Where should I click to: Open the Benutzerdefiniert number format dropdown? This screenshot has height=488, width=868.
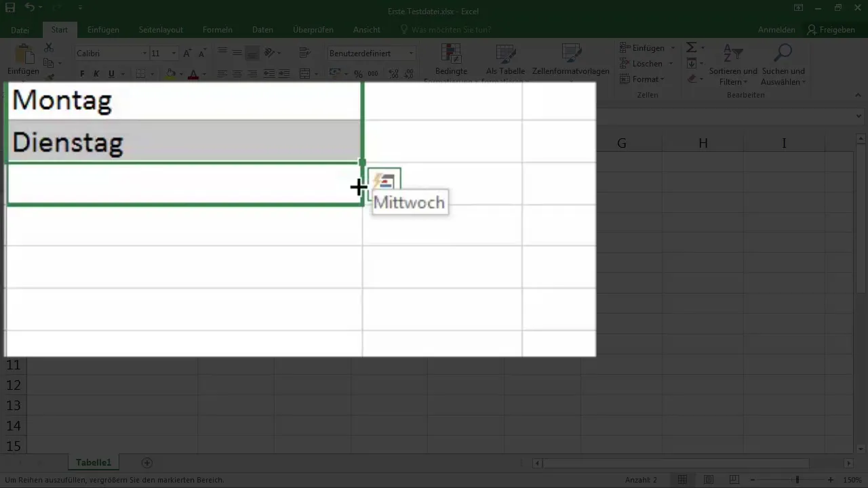(x=411, y=54)
